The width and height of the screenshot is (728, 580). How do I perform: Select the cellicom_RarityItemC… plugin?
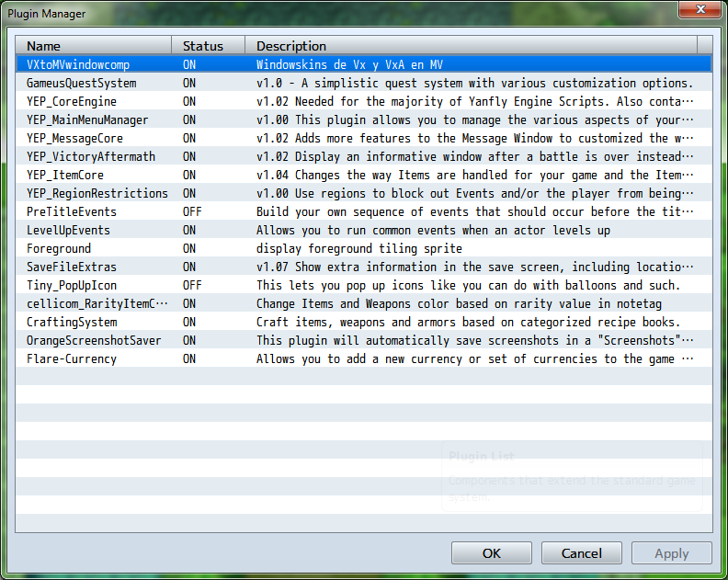pos(363,303)
